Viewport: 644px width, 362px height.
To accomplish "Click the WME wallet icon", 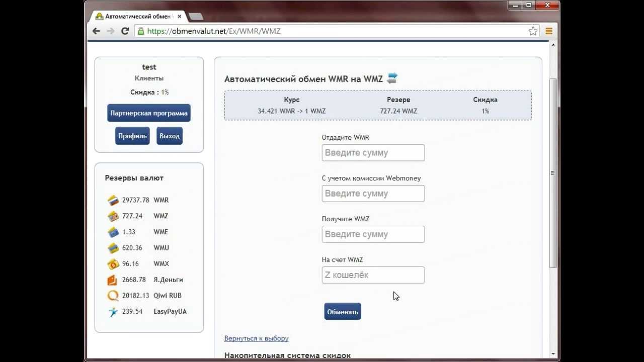I will (113, 232).
